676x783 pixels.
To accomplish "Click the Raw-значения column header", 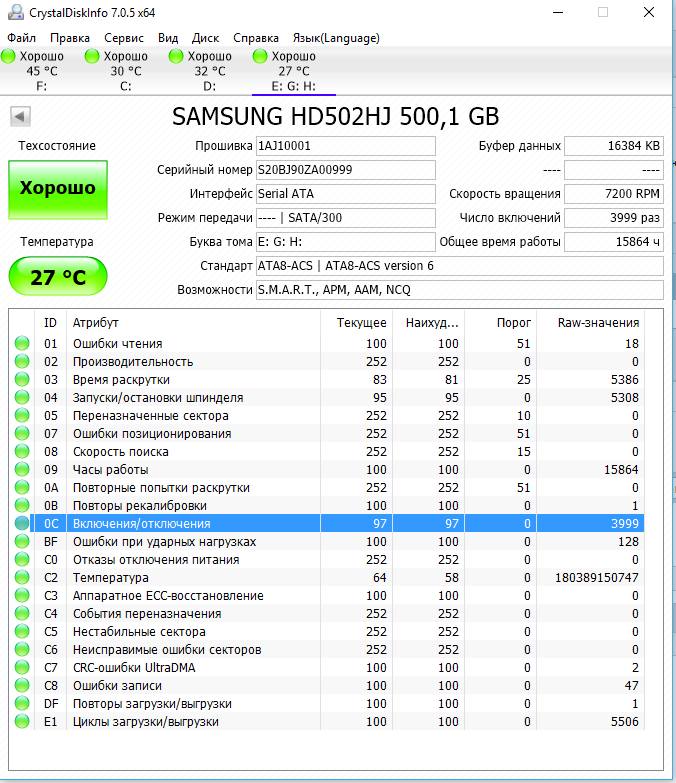I will (591, 323).
